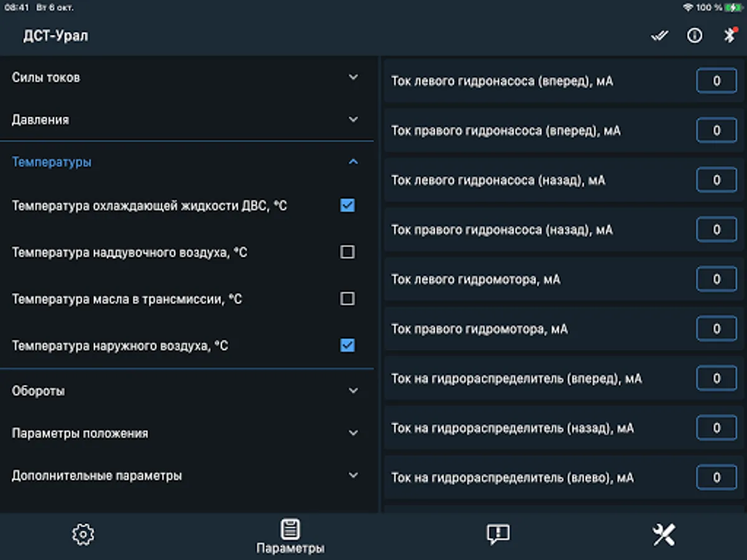747x560 pixels.
Task: Open the wrench and screwdriver tools icon
Action: 664,534
